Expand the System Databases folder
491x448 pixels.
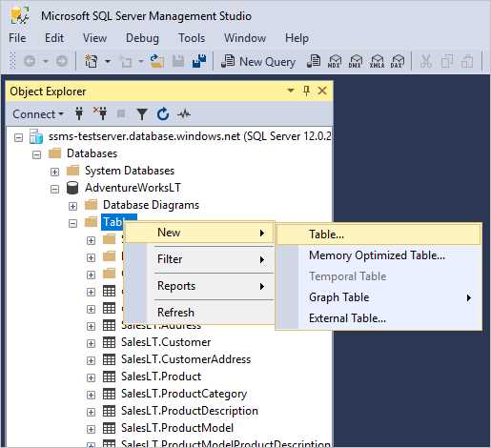(x=54, y=172)
